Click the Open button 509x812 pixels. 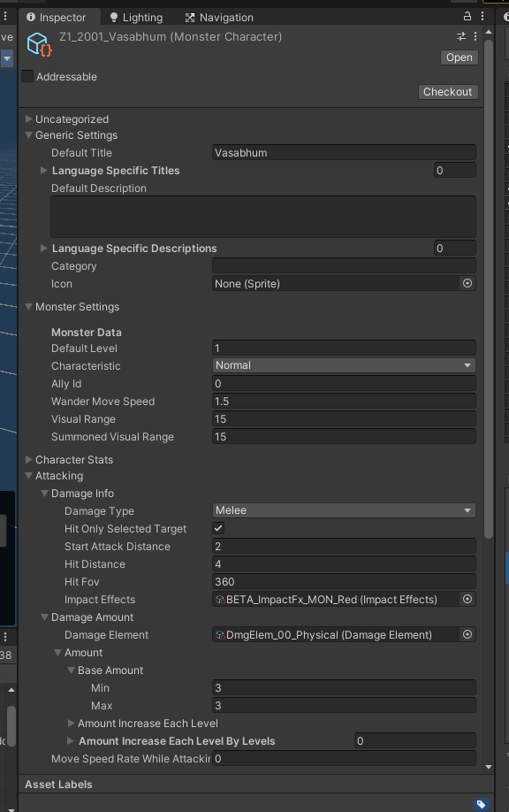pos(458,57)
